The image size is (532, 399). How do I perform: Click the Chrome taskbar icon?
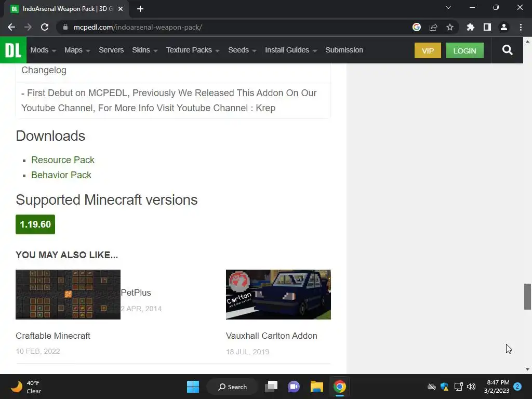[340, 387]
